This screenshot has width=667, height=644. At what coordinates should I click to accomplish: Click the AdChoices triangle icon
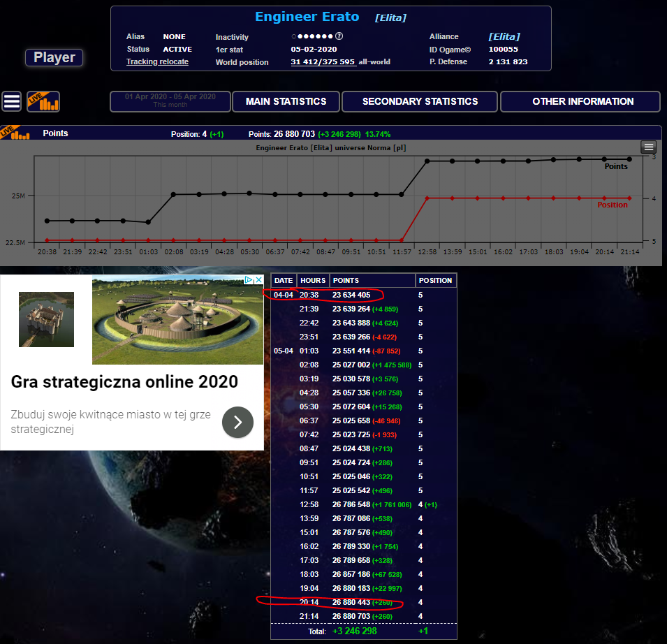pyautogui.click(x=249, y=280)
